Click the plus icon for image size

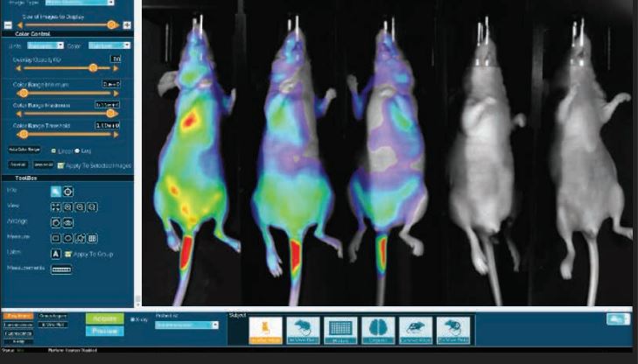(x=127, y=24)
